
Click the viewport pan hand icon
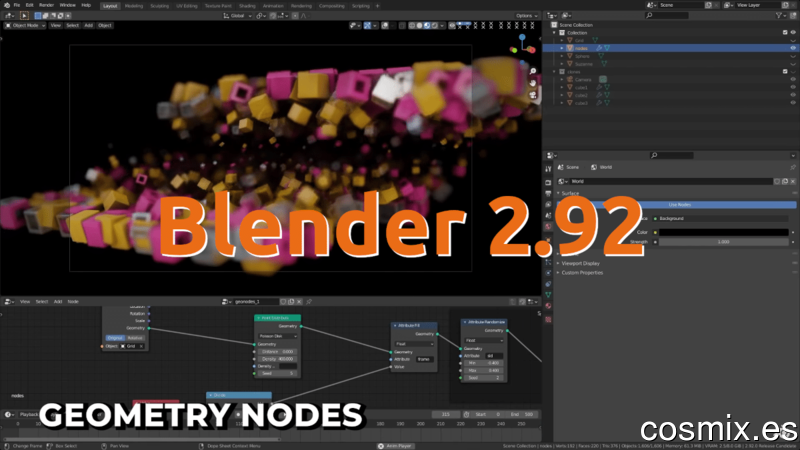[533, 83]
